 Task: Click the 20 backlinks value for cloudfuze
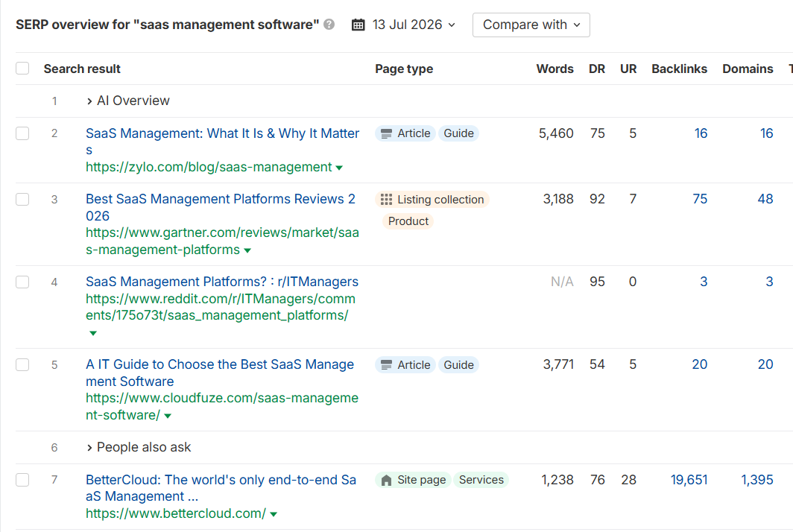tap(699, 364)
